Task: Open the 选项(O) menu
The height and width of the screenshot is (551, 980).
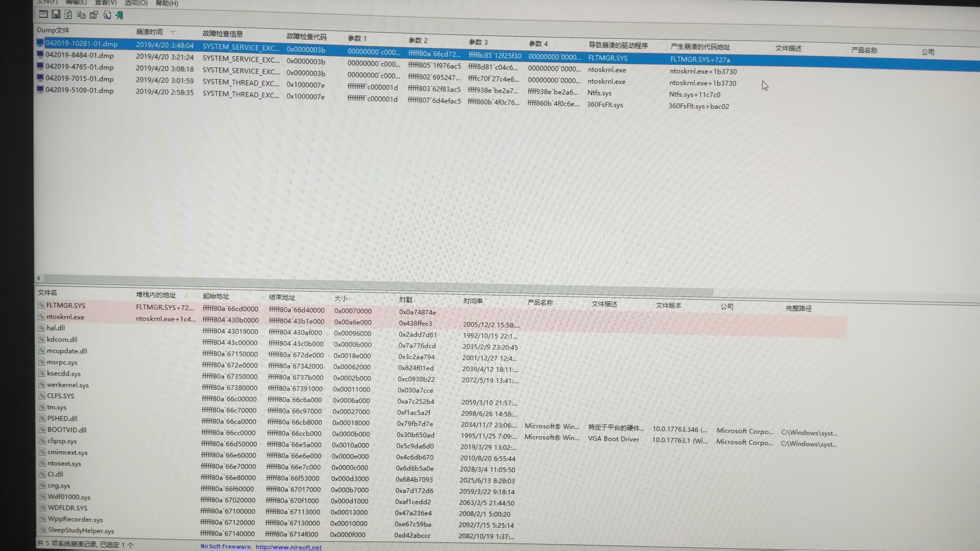Action: 136,3
